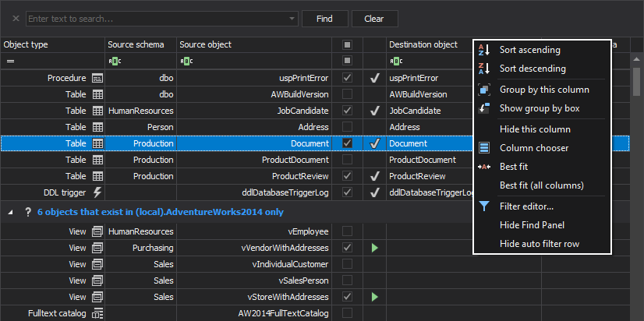Click the checkmark action icon for JobCandidate
Screen dimensions: 644x321
(374, 111)
